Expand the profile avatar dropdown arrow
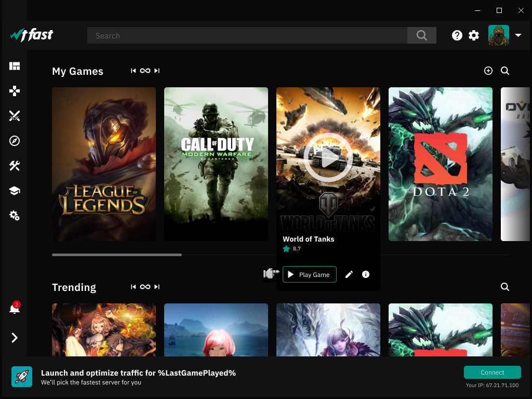 pyautogui.click(x=518, y=35)
